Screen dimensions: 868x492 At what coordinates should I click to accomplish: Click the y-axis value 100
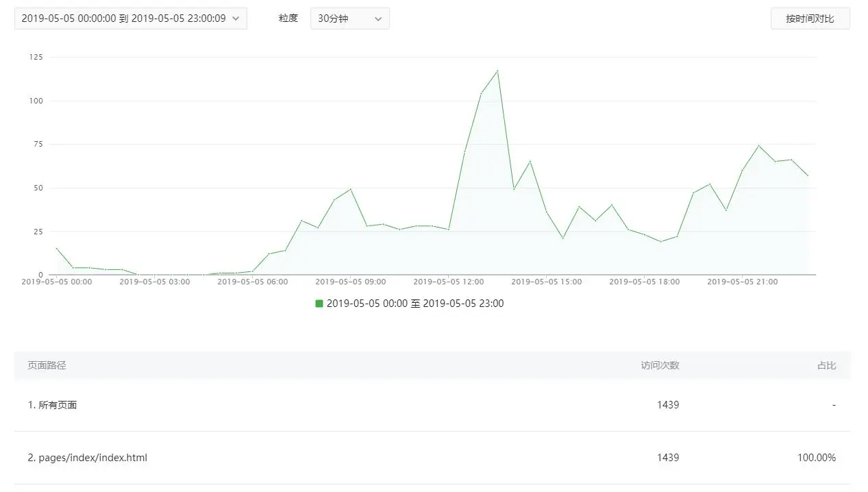coord(36,101)
